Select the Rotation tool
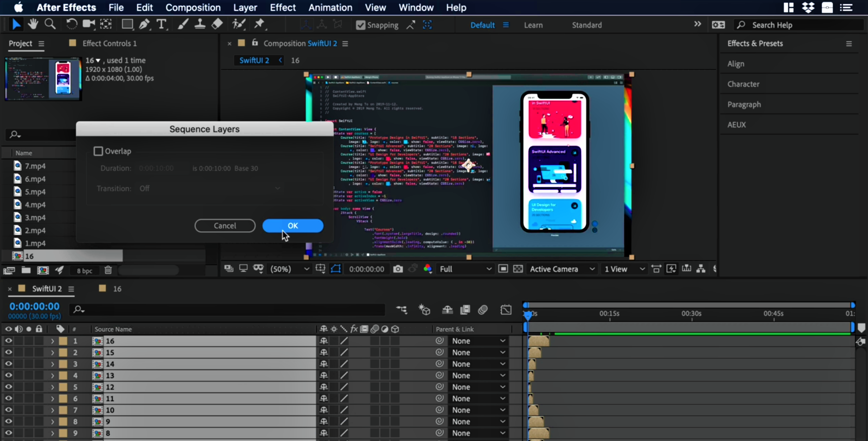Screen dimensions: 868x441 (71, 24)
